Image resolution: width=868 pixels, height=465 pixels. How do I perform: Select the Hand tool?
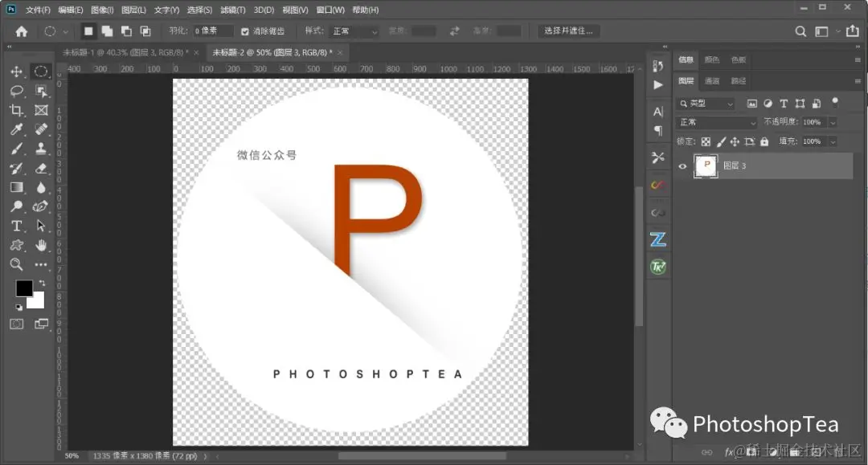tap(41, 245)
